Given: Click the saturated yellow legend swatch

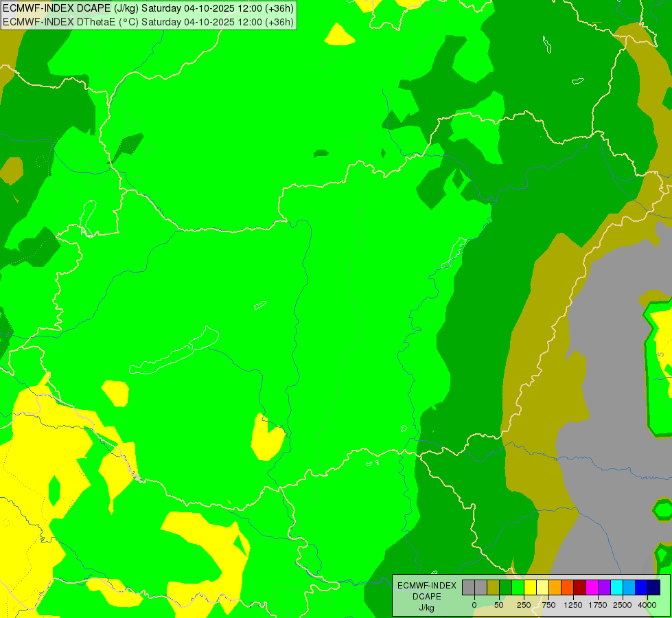Looking at the screenshot, I should (x=530, y=588).
